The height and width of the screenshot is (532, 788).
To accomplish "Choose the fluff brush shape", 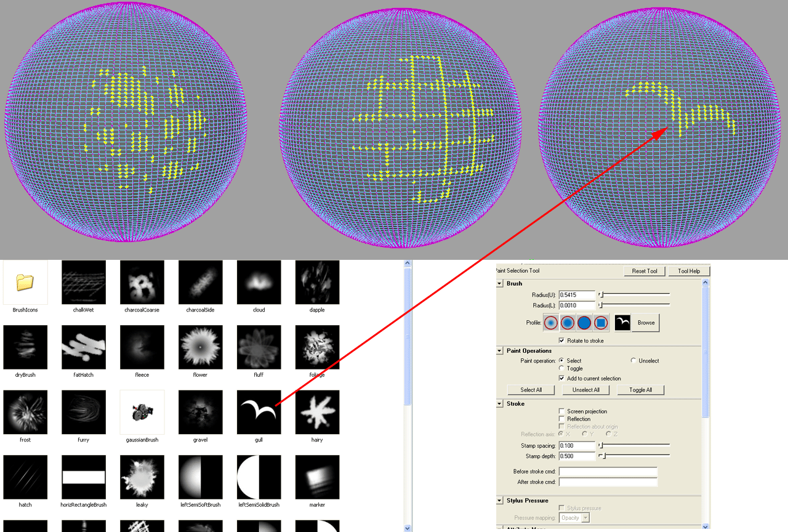I will point(259,347).
